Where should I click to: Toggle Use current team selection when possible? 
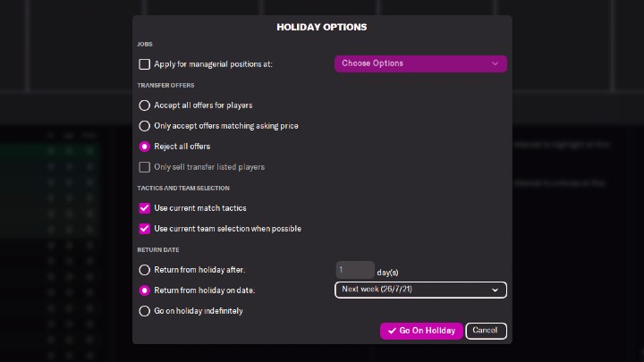click(x=145, y=229)
